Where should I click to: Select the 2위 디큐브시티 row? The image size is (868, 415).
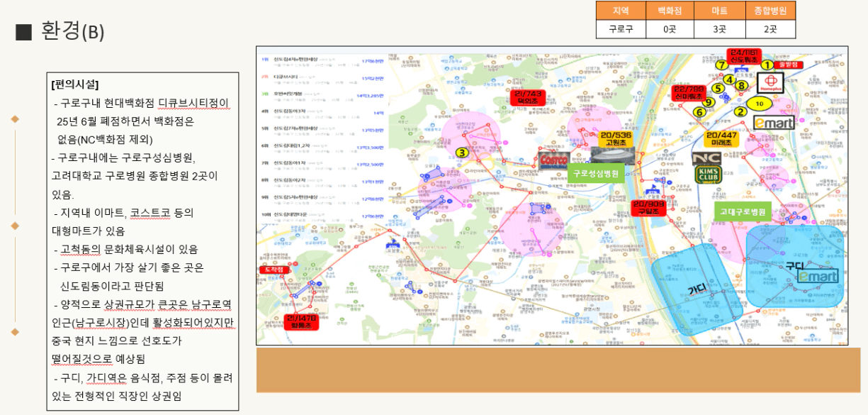point(322,77)
